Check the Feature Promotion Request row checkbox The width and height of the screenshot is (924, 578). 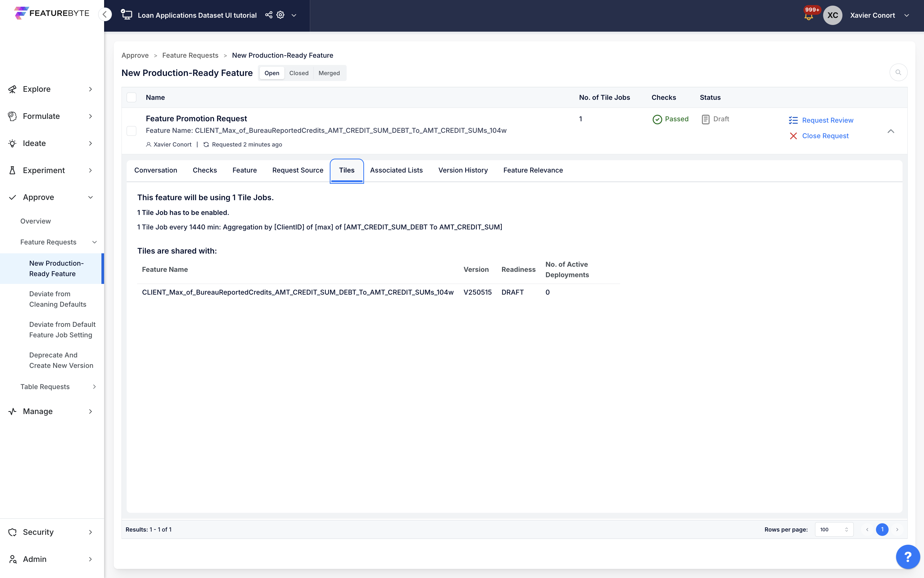[131, 131]
